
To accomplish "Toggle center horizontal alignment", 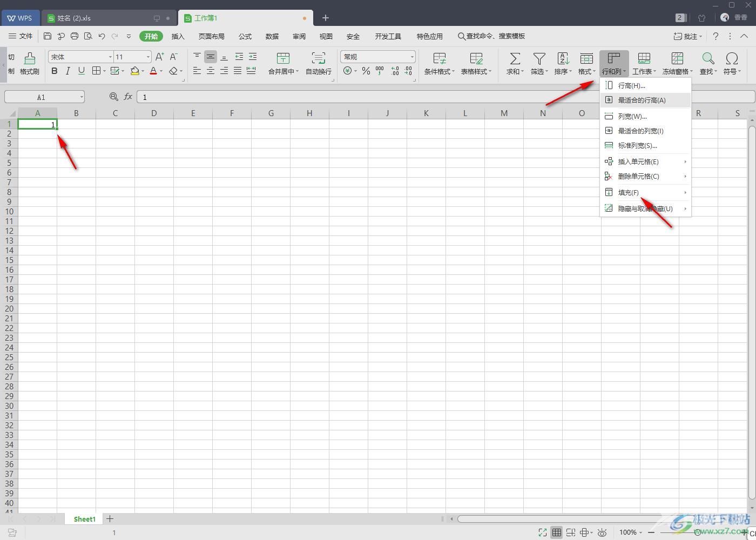I will [211, 71].
